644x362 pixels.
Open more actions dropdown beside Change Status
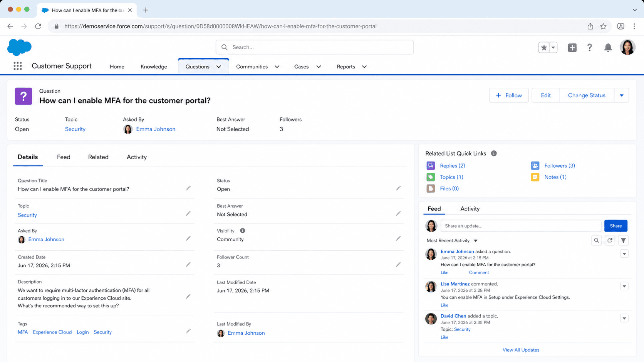coord(621,95)
